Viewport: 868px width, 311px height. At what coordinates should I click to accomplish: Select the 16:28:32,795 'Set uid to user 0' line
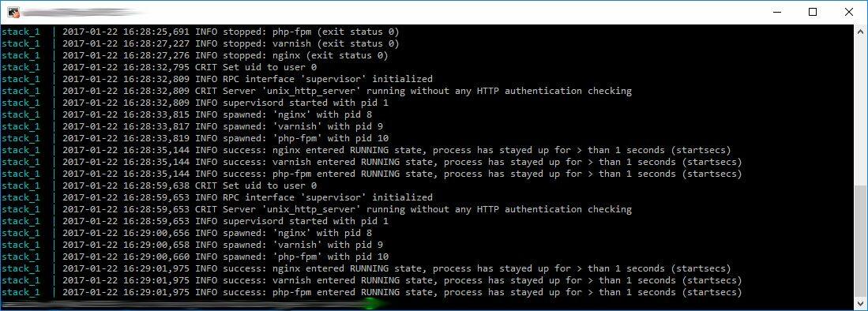pos(159,67)
